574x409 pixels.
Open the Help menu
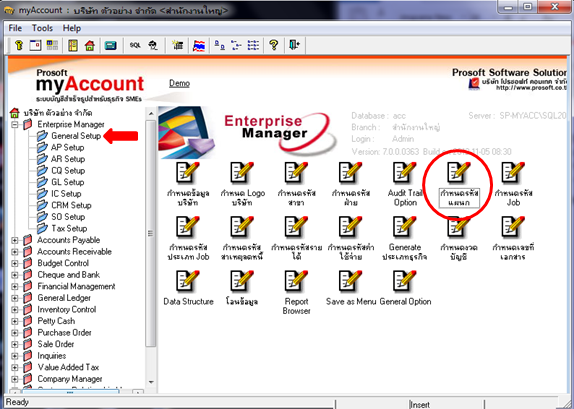coord(72,28)
